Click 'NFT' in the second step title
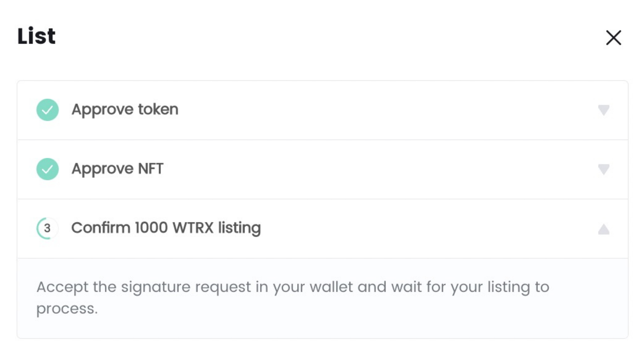644x353 pixels. click(151, 169)
